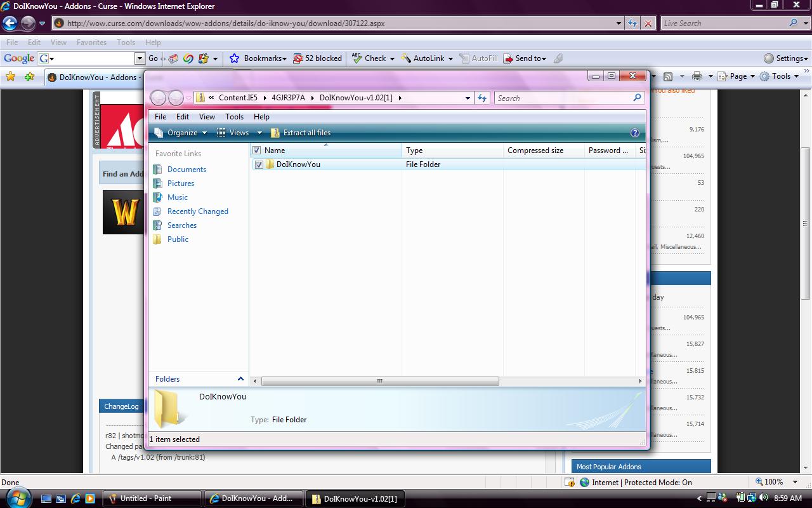Click the Internet Explorer Forward button
Image resolution: width=812 pixels, height=508 pixels.
tap(27, 23)
